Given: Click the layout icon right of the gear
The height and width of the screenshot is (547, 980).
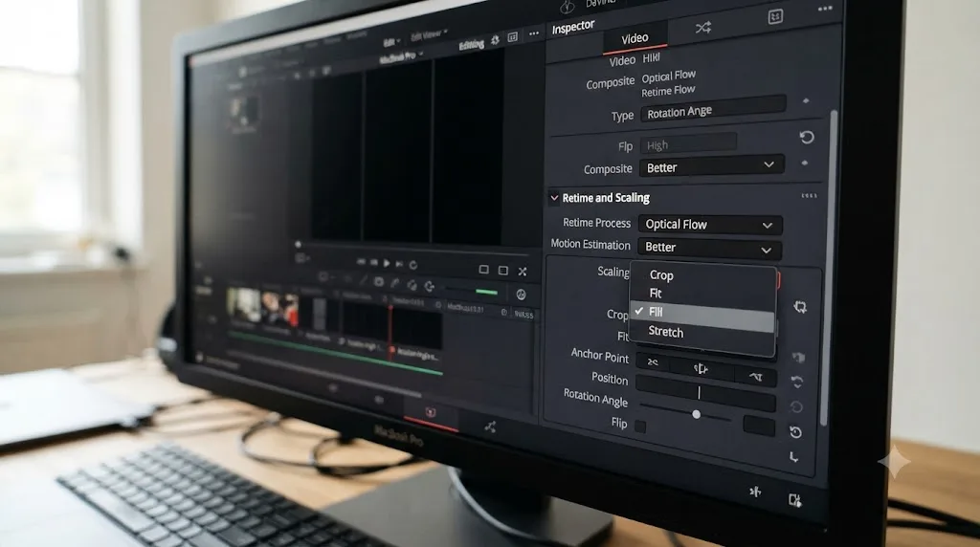Looking at the screenshot, I should click(x=513, y=37).
